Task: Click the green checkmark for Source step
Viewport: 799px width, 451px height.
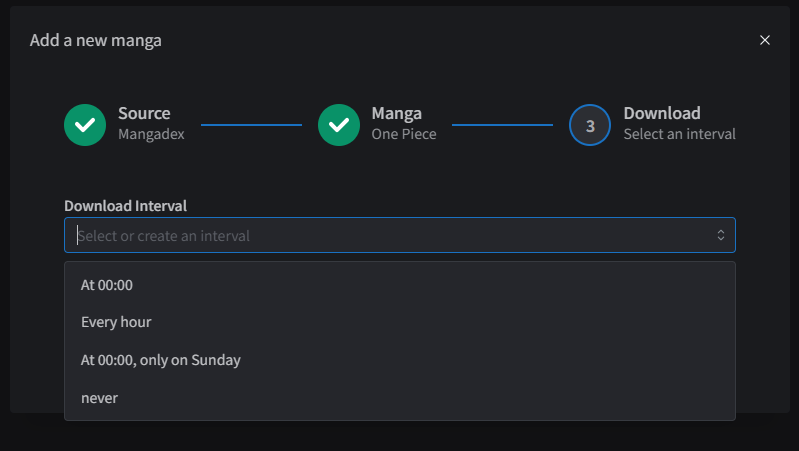Action: (85, 125)
